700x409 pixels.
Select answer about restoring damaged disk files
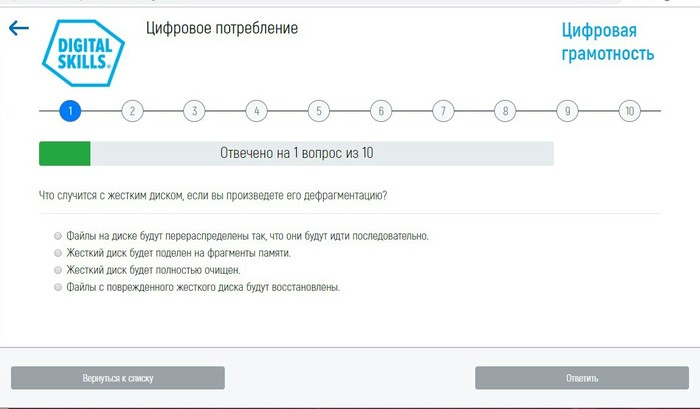(58, 287)
